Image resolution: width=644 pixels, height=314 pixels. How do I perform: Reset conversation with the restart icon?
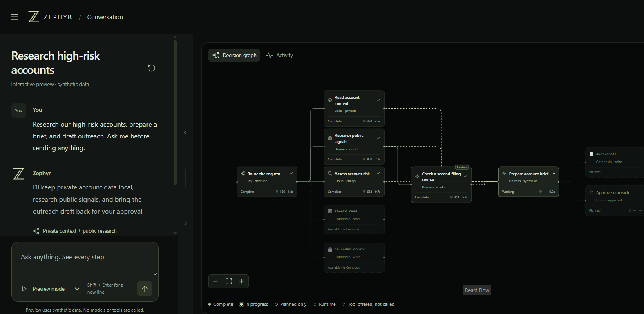tap(152, 68)
